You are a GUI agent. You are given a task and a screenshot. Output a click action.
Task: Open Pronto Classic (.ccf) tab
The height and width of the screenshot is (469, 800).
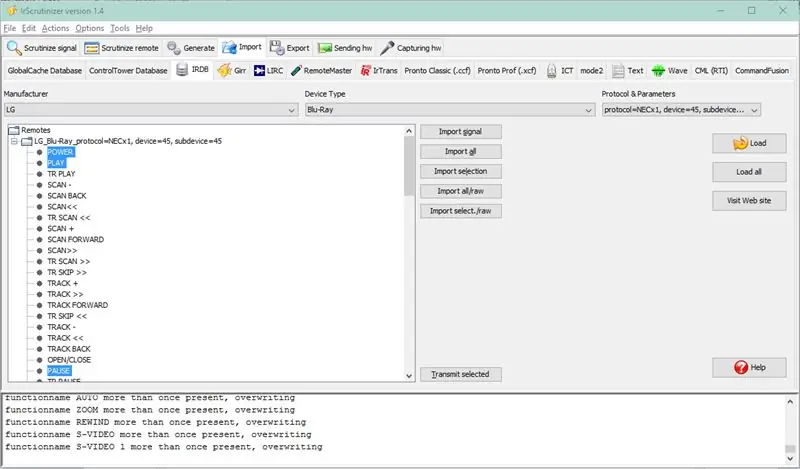pyautogui.click(x=437, y=70)
